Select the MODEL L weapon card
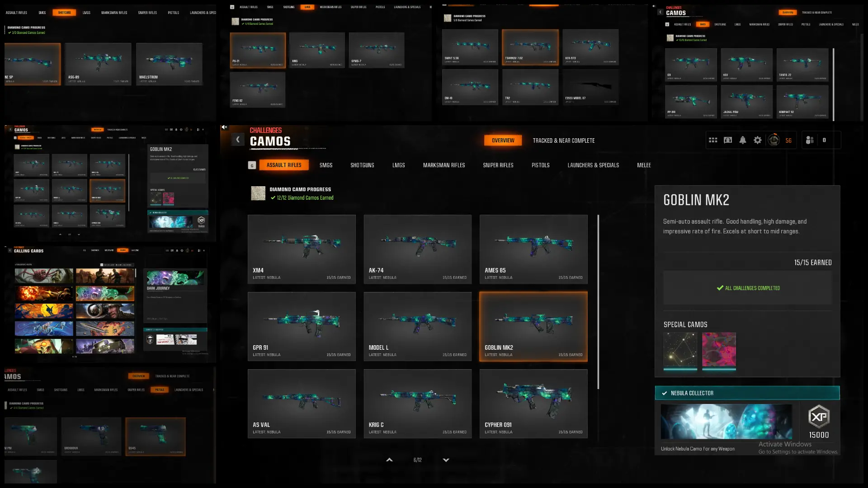This screenshot has height=488, width=868. pyautogui.click(x=417, y=327)
